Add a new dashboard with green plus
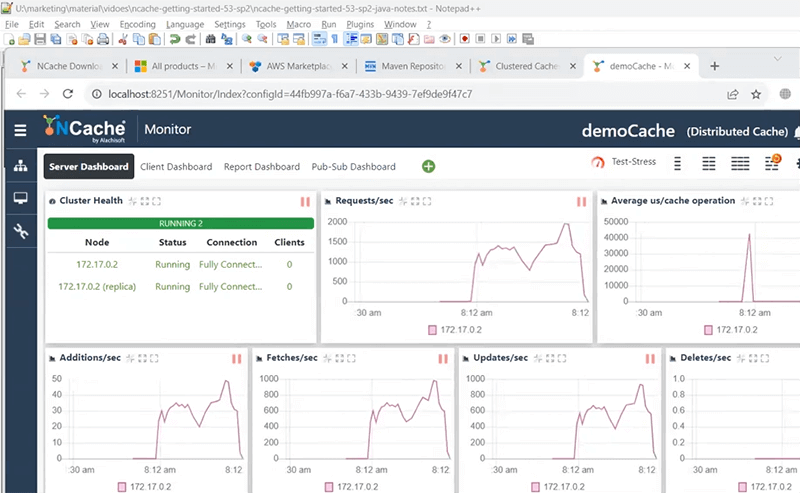This screenshot has height=493, width=800. point(429,166)
